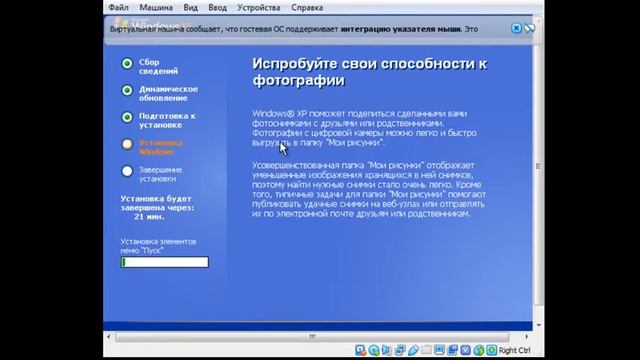The height and width of the screenshot is (360, 640).
Task: Click the don't-show-again notification icon
Action: (529, 28)
